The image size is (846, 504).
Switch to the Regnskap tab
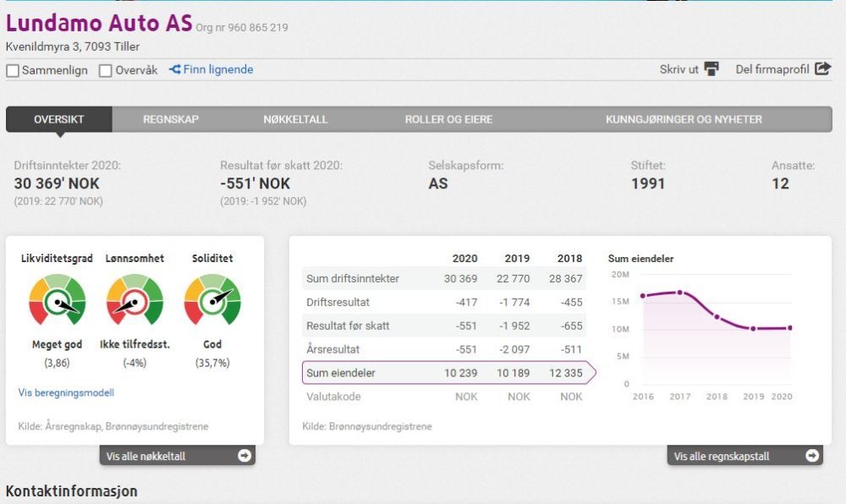click(x=171, y=119)
